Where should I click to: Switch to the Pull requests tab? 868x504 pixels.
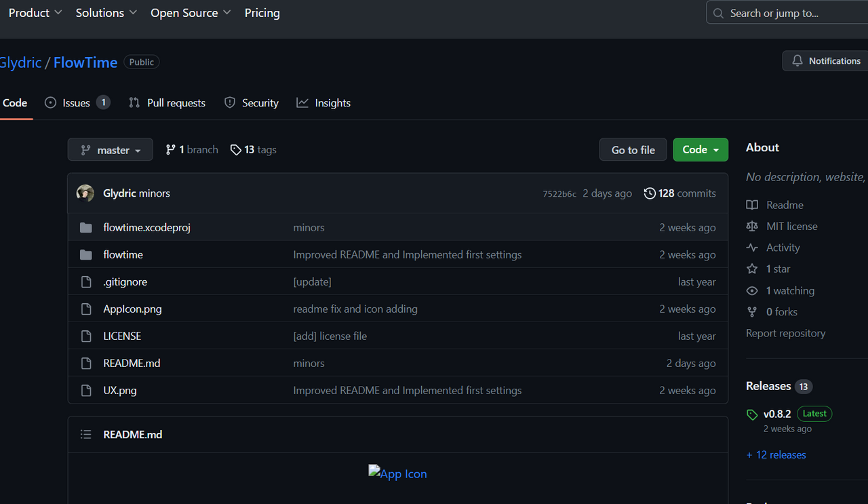pos(167,103)
